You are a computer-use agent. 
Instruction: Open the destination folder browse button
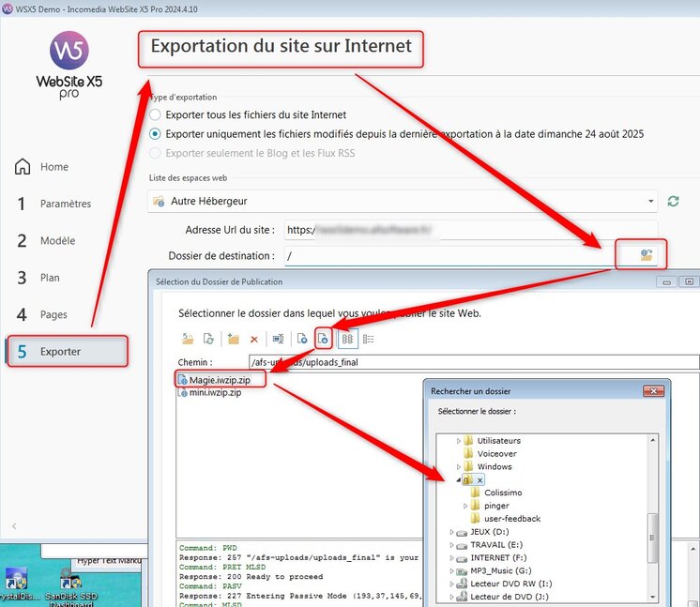click(646, 254)
